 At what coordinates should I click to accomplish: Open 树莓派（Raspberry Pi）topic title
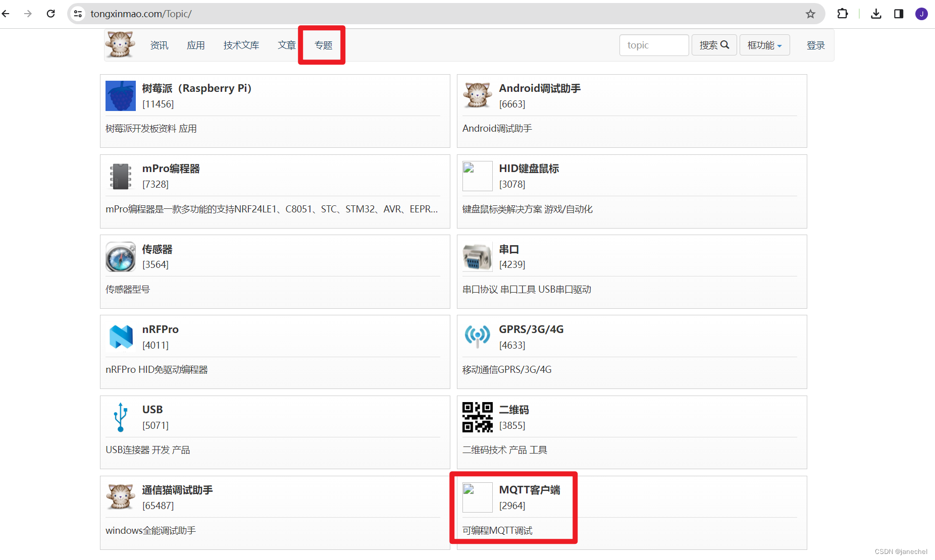click(197, 88)
